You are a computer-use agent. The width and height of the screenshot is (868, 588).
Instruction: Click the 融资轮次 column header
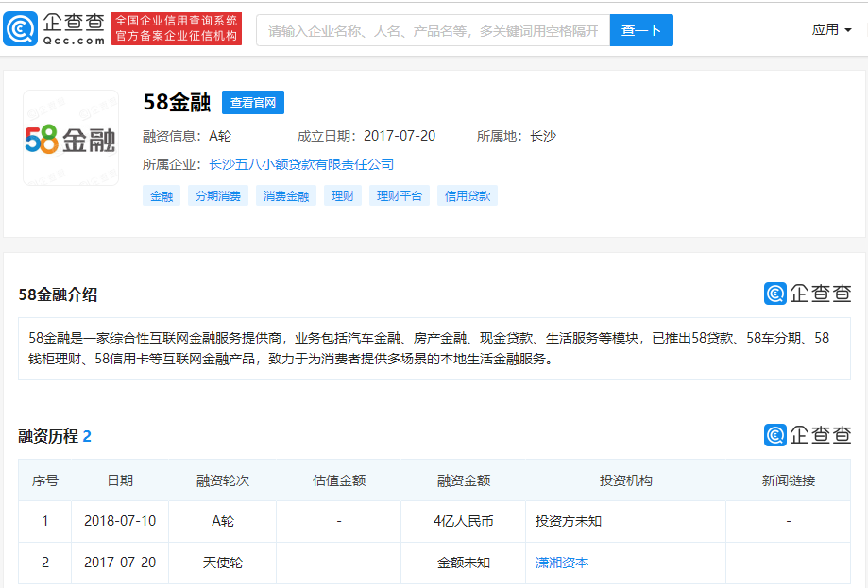pos(223,480)
